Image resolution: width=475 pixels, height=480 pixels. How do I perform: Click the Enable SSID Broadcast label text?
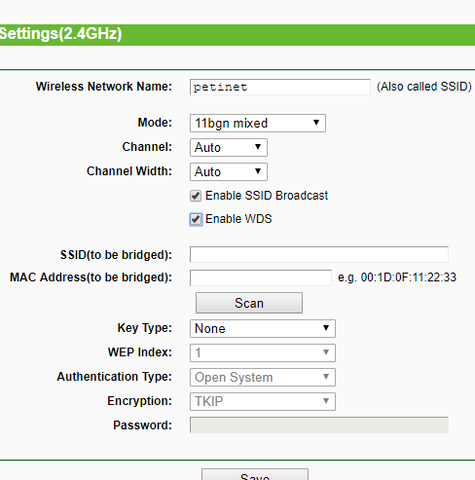[x=267, y=196]
